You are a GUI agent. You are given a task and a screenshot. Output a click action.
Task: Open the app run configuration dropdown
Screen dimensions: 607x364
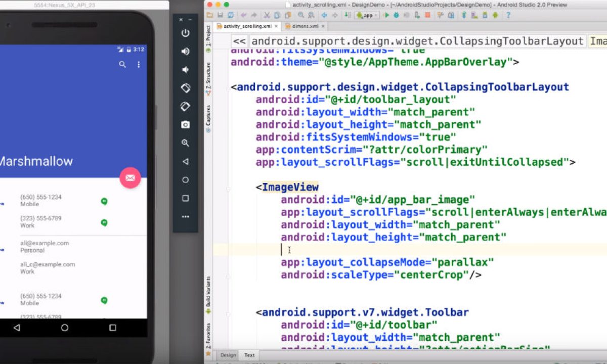click(367, 15)
